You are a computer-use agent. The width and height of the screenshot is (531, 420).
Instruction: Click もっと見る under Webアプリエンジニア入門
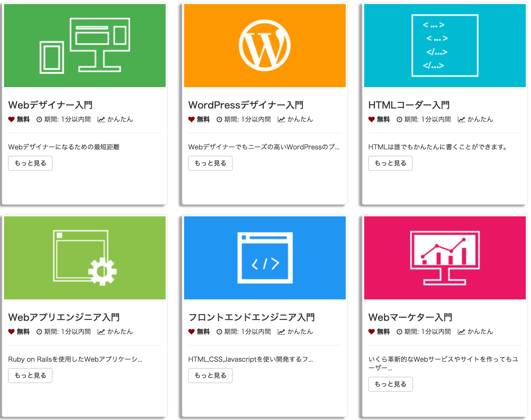(30, 376)
